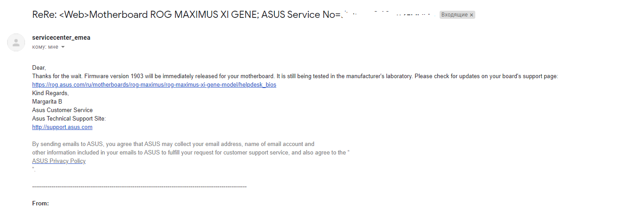Click the dashed separator line
This screenshot has height=217, width=644.
coord(139,186)
